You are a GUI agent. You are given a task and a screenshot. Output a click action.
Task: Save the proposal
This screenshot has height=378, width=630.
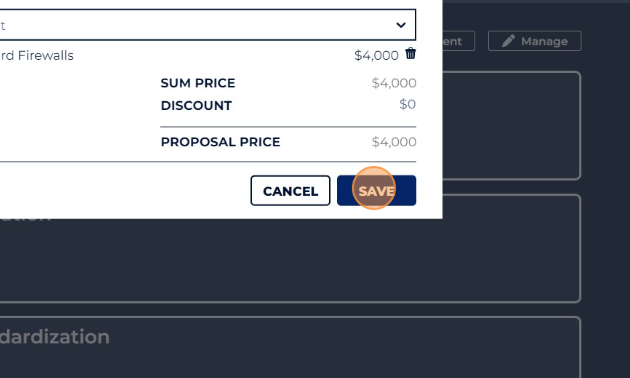pos(376,190)
